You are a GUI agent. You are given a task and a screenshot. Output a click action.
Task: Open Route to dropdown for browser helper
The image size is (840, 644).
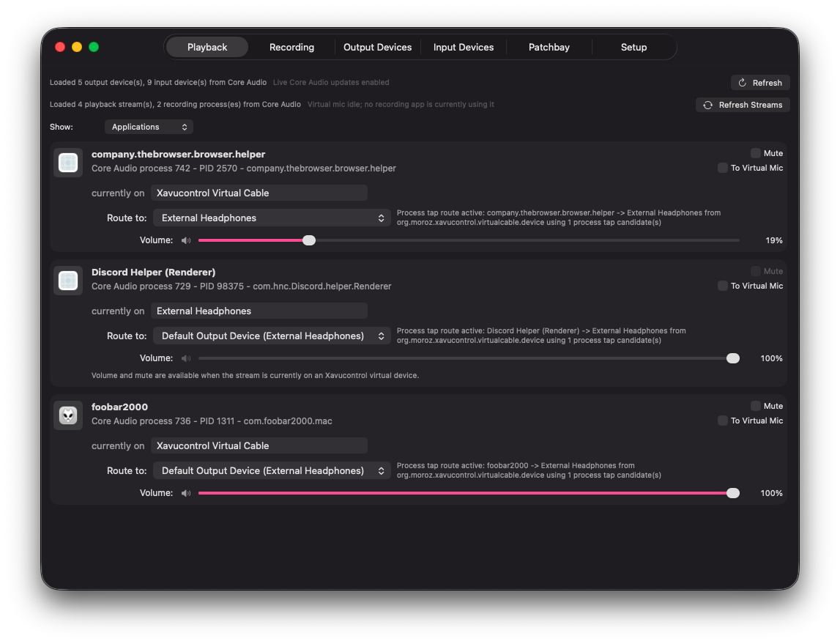(272, 218)
